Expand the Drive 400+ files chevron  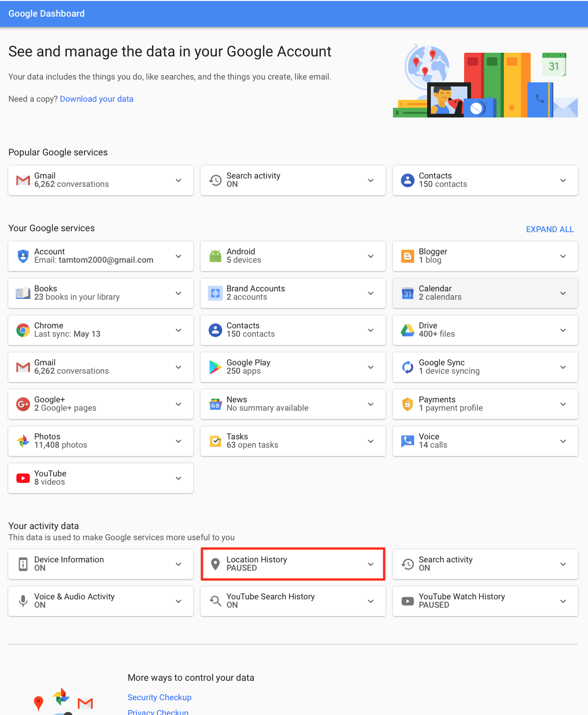tap(563, 330)
